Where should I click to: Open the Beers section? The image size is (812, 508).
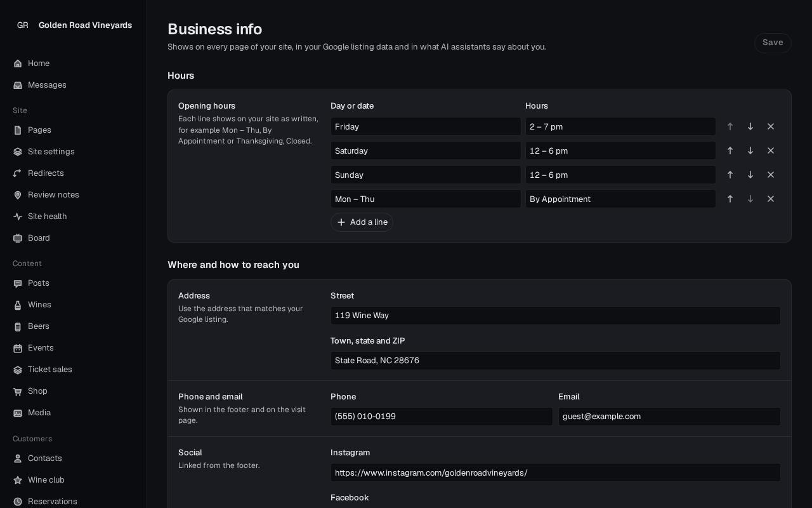click(x=74, y=326)
